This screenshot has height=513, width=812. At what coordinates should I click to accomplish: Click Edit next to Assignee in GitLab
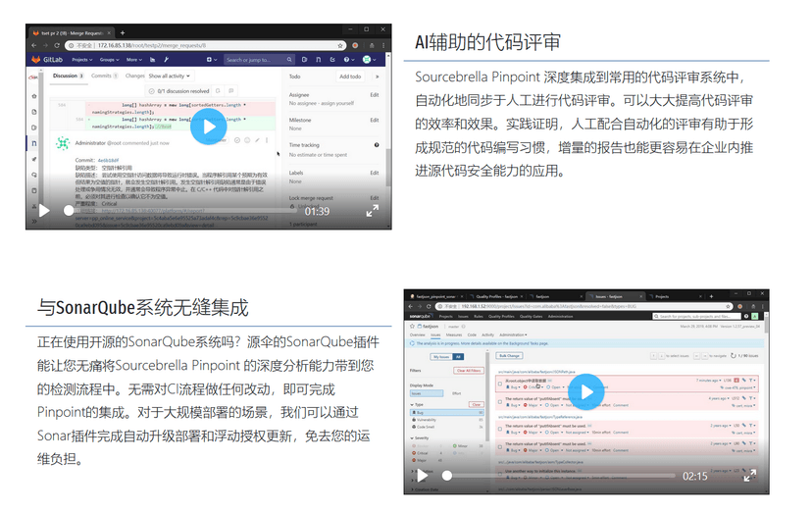coord(375,95)
